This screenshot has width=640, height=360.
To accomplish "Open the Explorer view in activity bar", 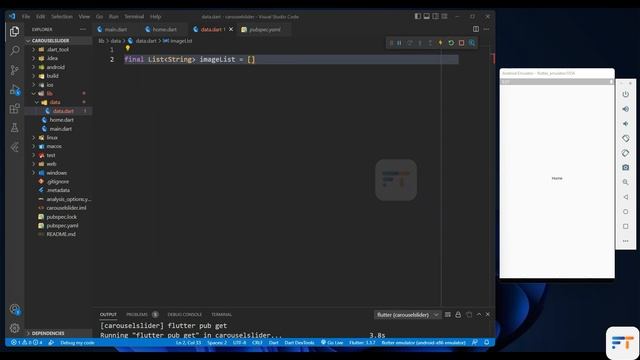I will click(x=14, y=31).
